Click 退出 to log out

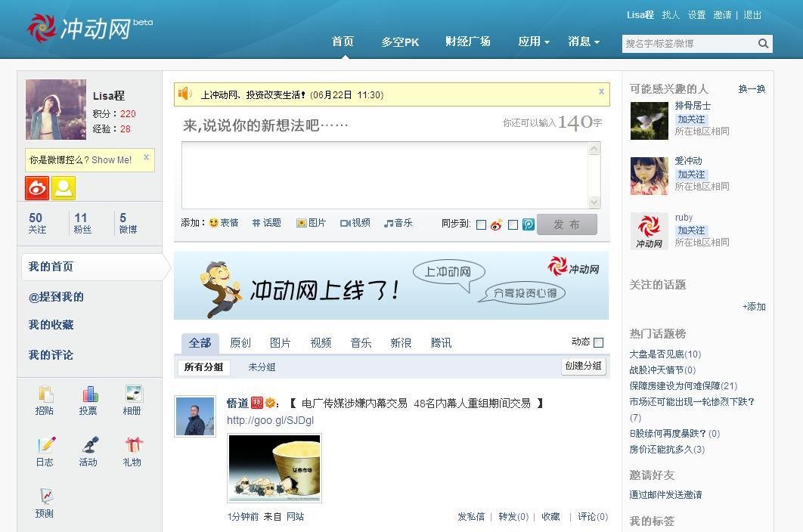pos(752,15)
